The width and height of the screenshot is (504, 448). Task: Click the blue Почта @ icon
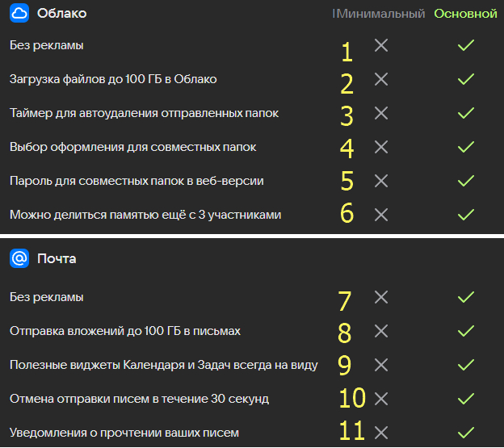point(19,259)
